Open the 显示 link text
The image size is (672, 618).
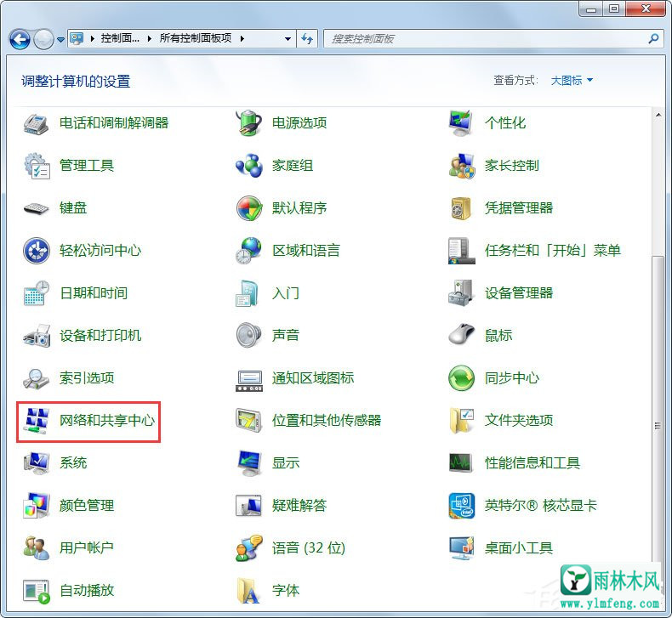(286, 463)
